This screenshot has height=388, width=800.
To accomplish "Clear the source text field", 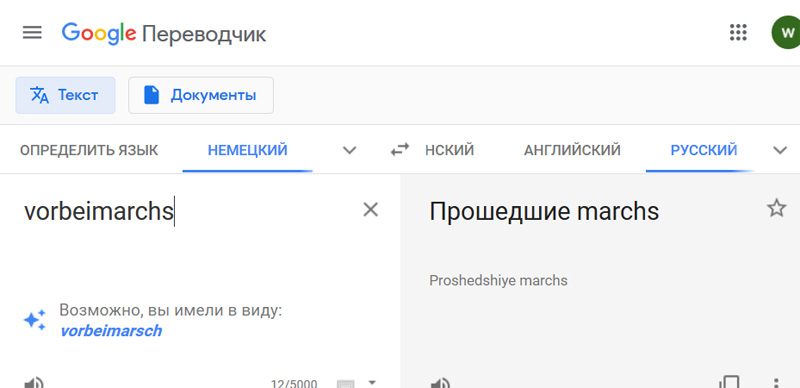I will [x=370, y=209].
